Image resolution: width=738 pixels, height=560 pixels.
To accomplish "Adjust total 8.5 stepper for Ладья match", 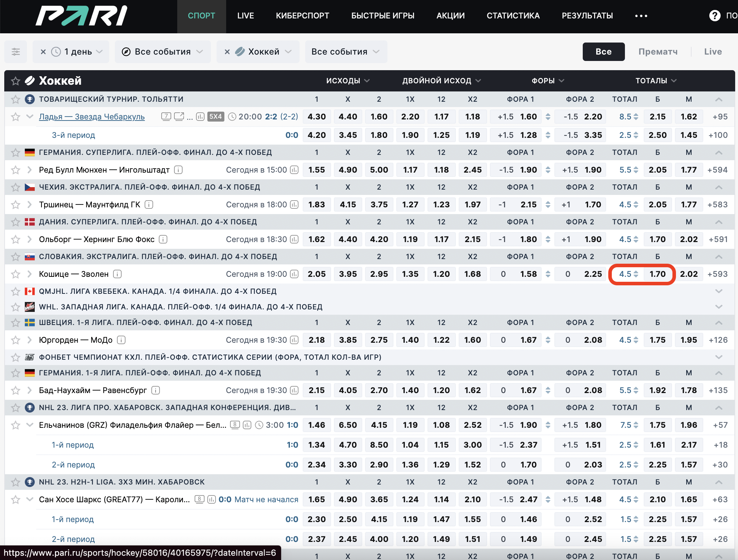I will [636, 117].
